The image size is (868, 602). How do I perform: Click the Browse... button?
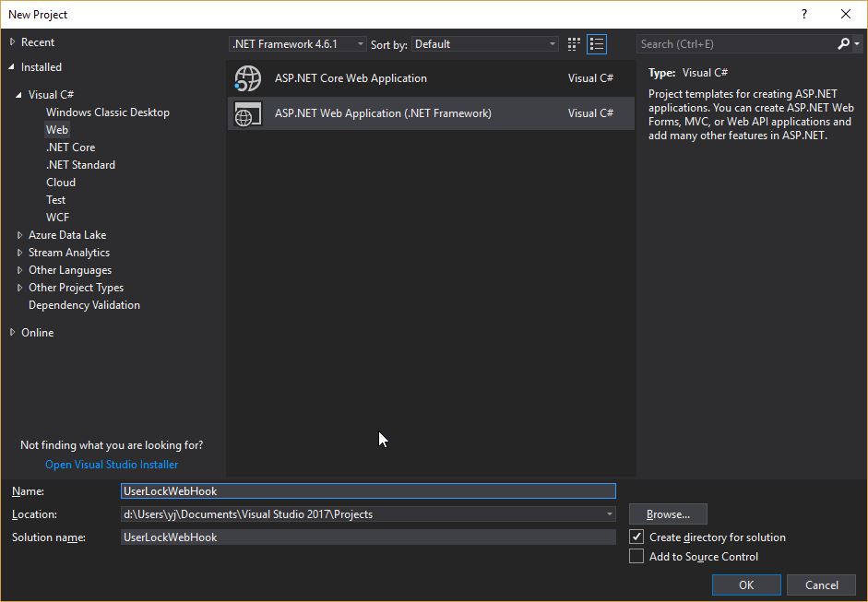tap(668, 513)
